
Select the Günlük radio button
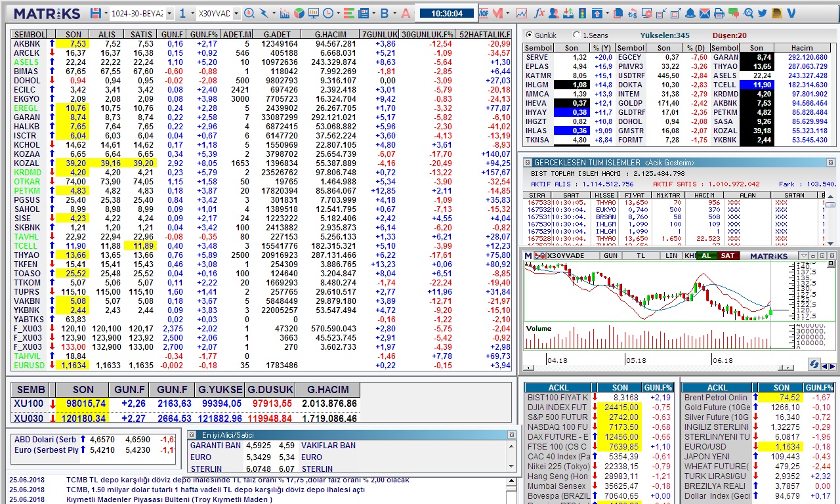(529, 35)
